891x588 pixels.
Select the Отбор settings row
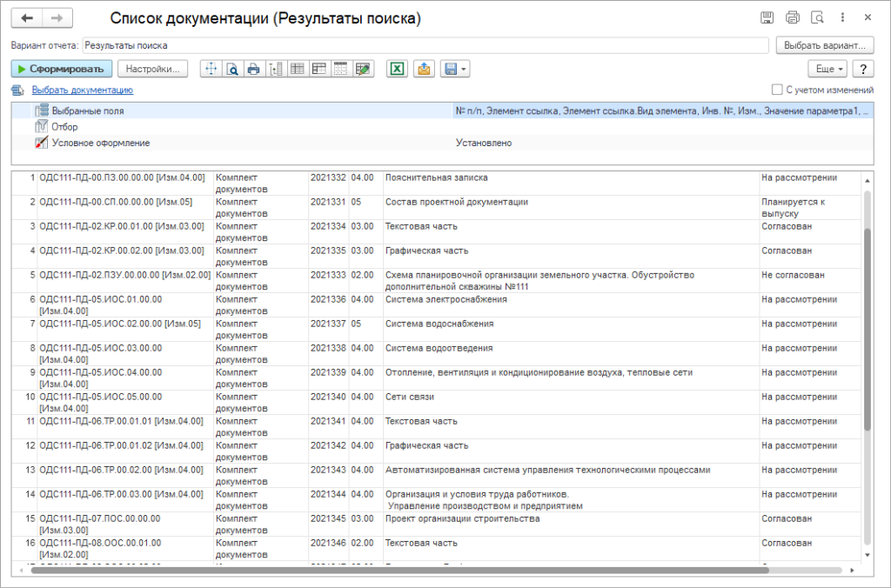tap(442, 127)
